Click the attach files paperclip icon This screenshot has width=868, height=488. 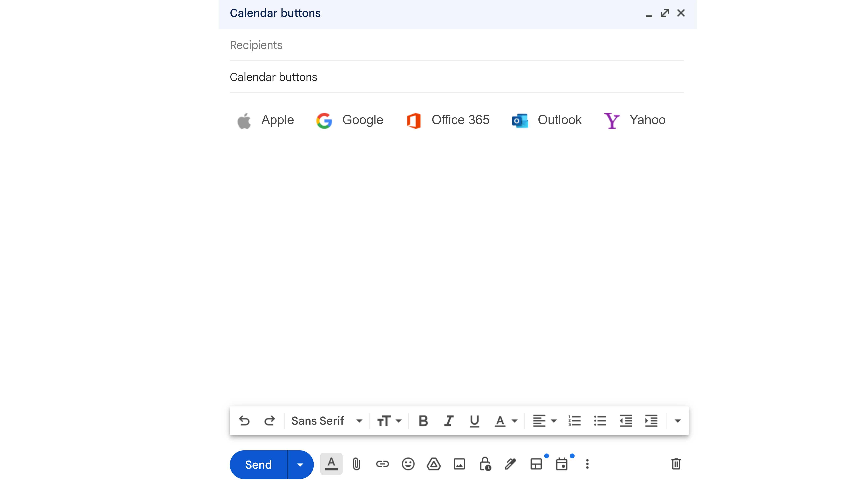click(356, 464)
